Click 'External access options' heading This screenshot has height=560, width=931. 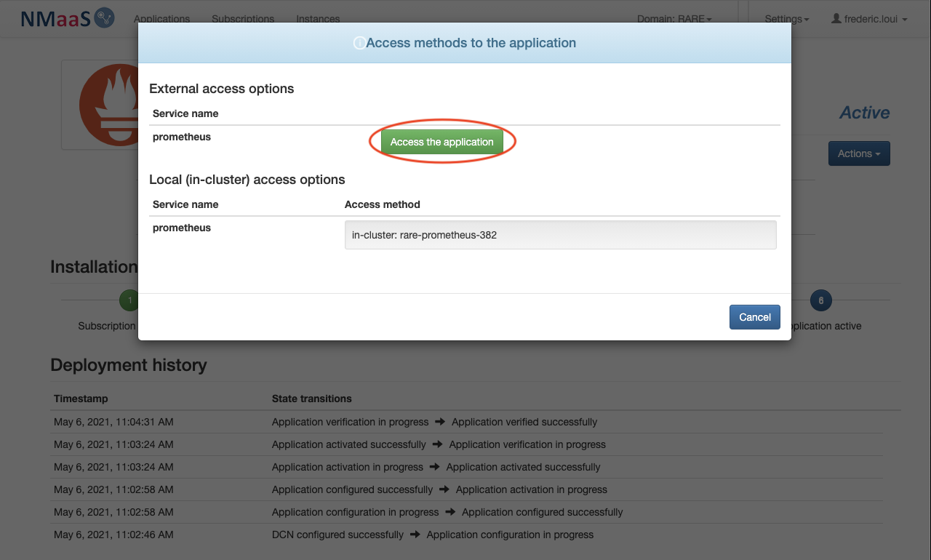click(x=222, y=89)
